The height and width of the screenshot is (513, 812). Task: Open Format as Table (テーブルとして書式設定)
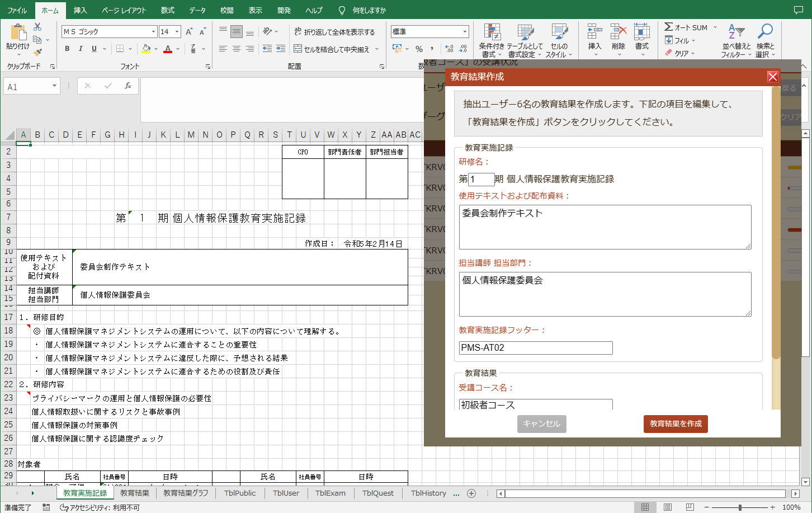point(525,41)
